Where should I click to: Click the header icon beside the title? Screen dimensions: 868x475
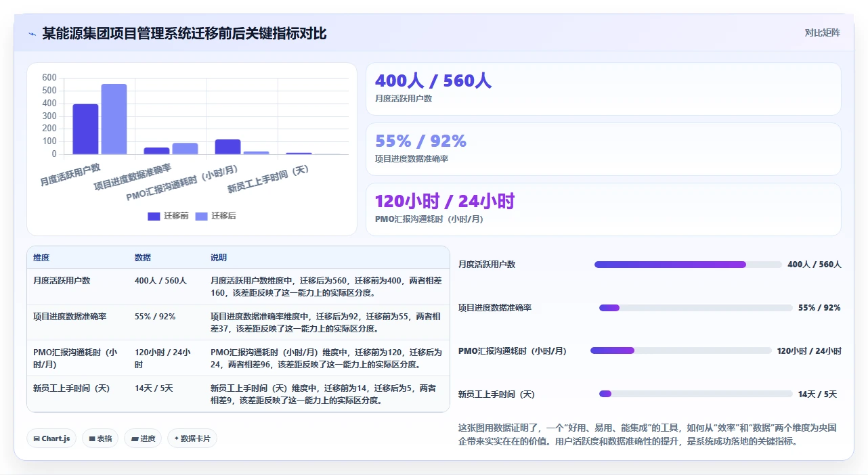point(32,34)
